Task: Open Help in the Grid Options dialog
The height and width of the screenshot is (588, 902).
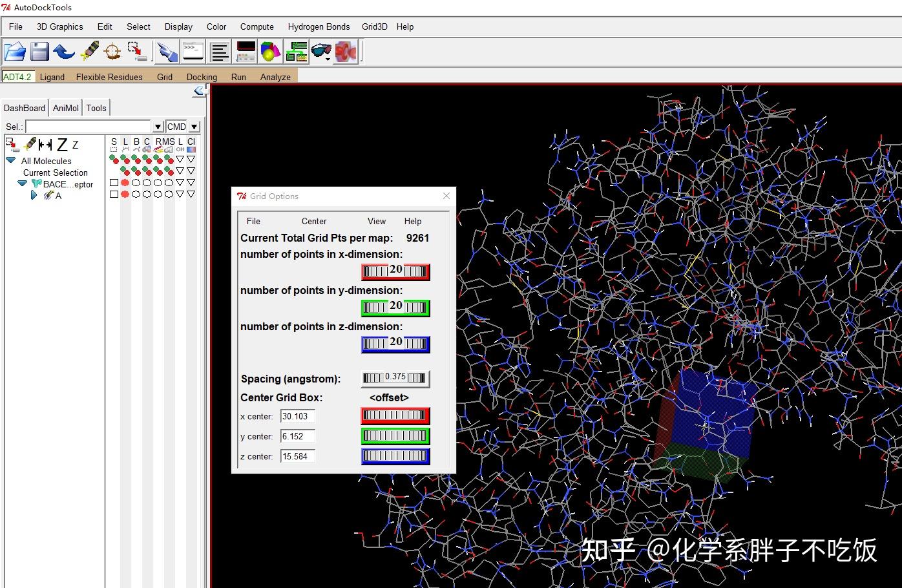Action: (412, 221)
